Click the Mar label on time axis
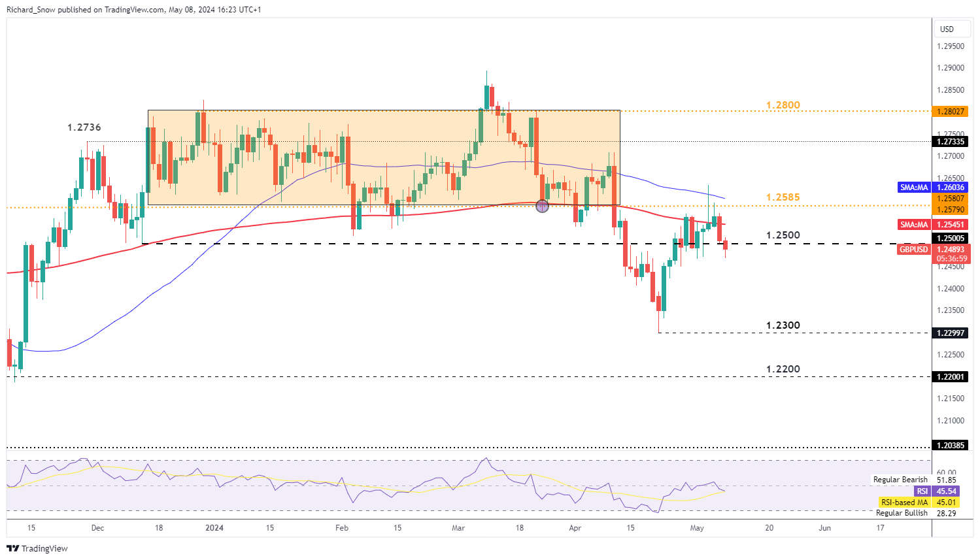The width and height of the screenshot is (980, 560). [x=458, y=528]
